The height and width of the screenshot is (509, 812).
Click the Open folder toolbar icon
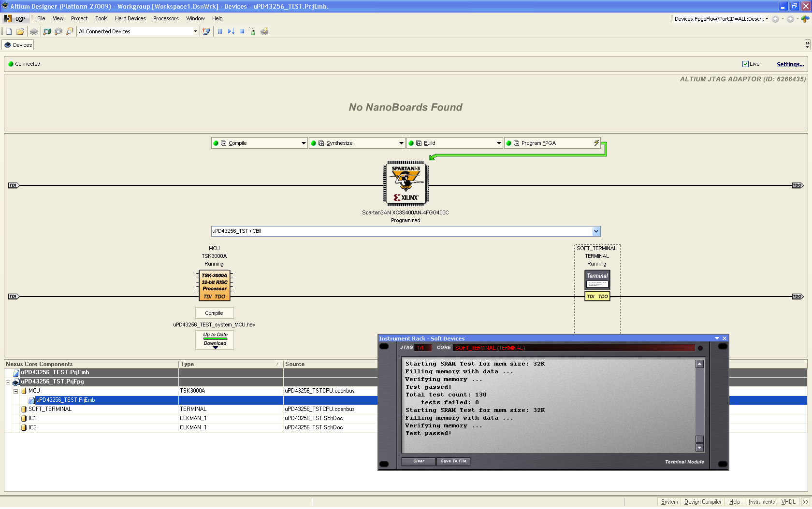pyautogui.click(x=20, y=31)
